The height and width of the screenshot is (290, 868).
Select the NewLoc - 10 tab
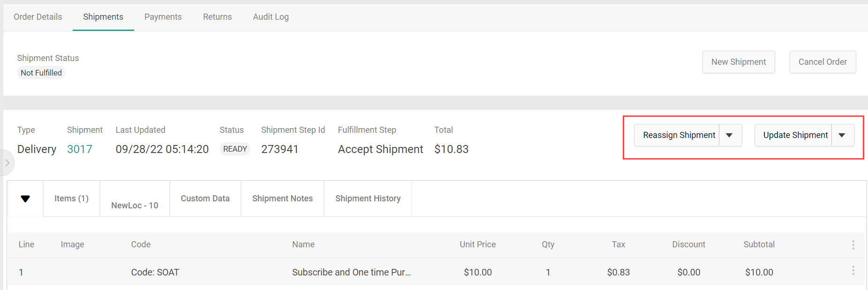pyautogui.click(x=135, y=205)
